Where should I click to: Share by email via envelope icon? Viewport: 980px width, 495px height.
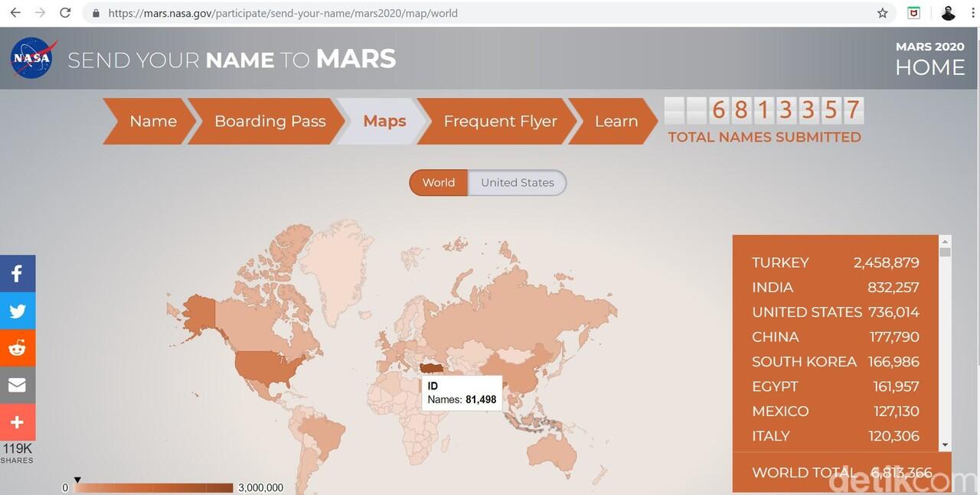(x=18, y=385)
